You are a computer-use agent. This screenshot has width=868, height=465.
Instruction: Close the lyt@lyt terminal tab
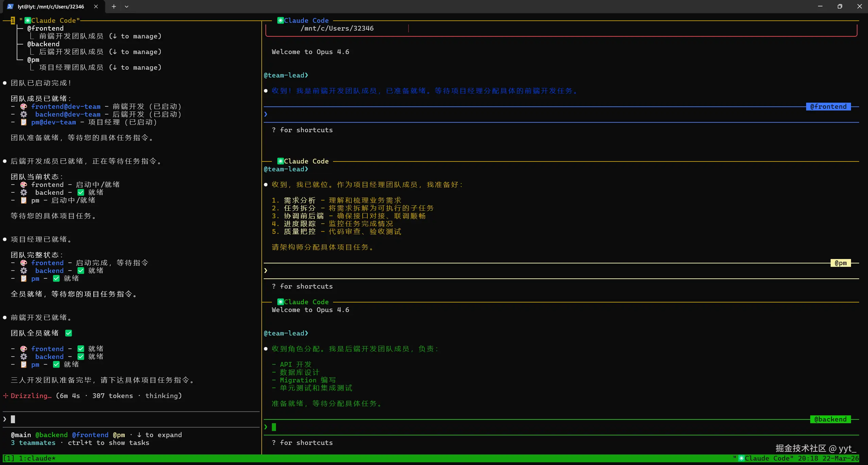pyautogui.click(x=96, y=6)
